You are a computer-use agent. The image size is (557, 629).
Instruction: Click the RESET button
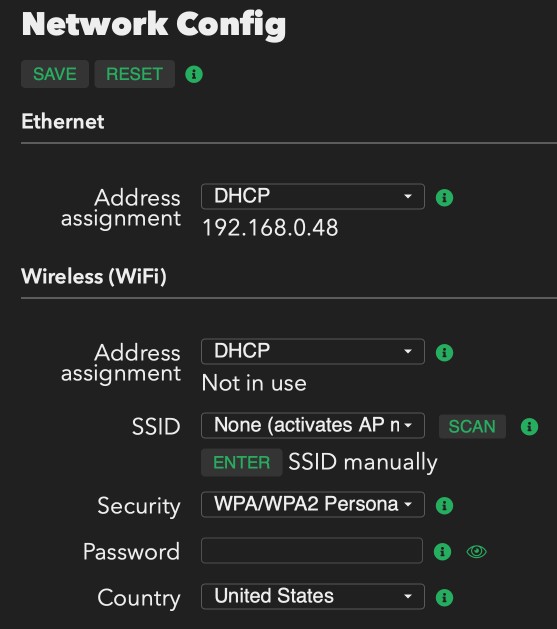point(134,74)
